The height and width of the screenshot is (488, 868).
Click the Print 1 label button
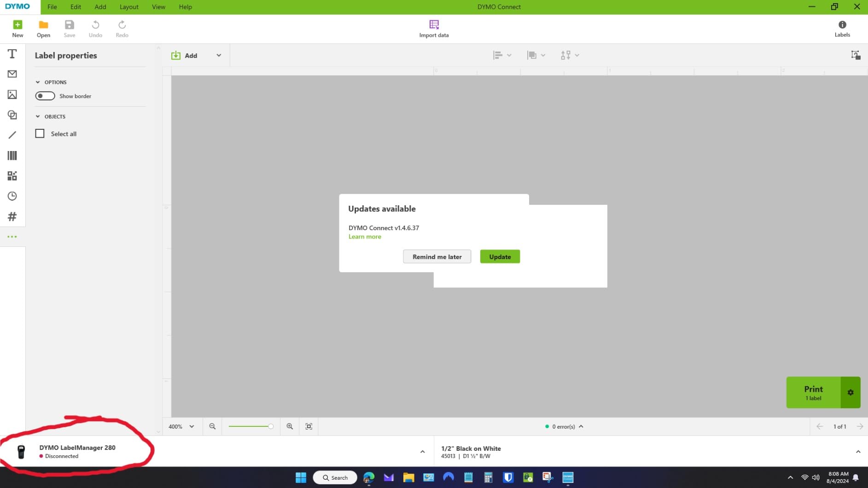pyautogui.click(x=813, y=392)
